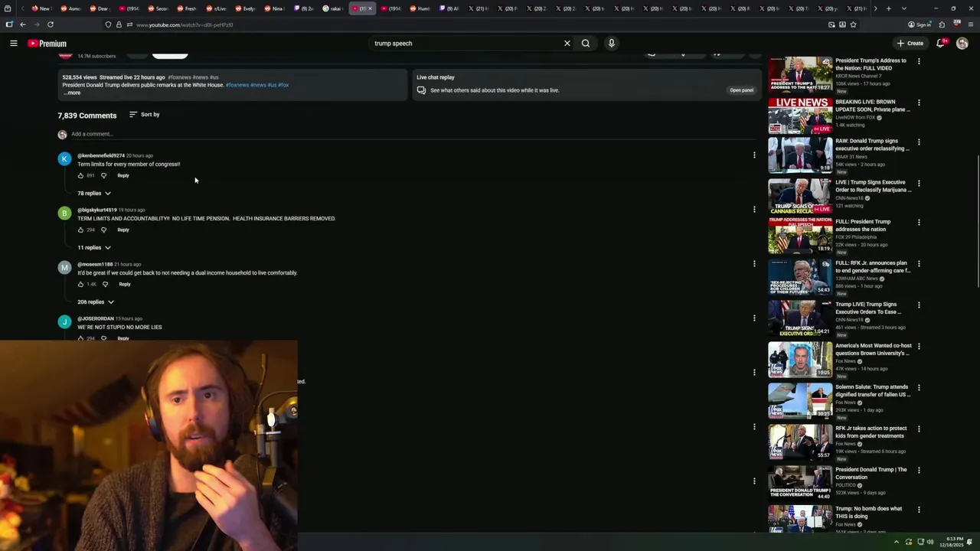Open the #foxnews hashtag link in the description
Screen dimensions: 980x551
(236, 85)
